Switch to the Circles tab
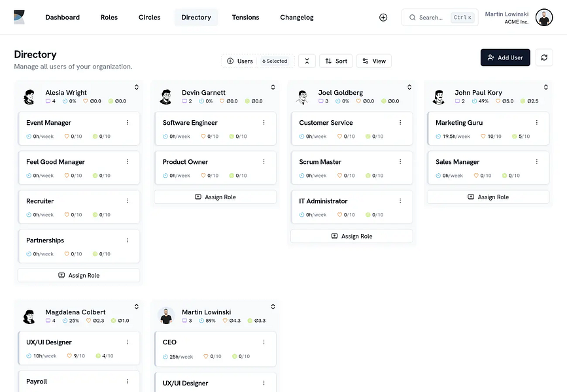Image resolution: width=567 pixels, height=392 pixels. coord(149,18)
